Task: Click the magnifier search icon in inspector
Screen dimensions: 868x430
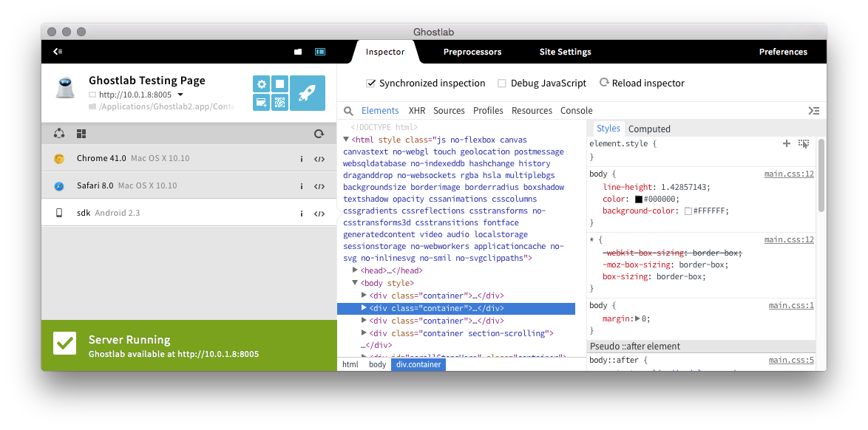Action: pyautogui.click(x=349, y=111)
